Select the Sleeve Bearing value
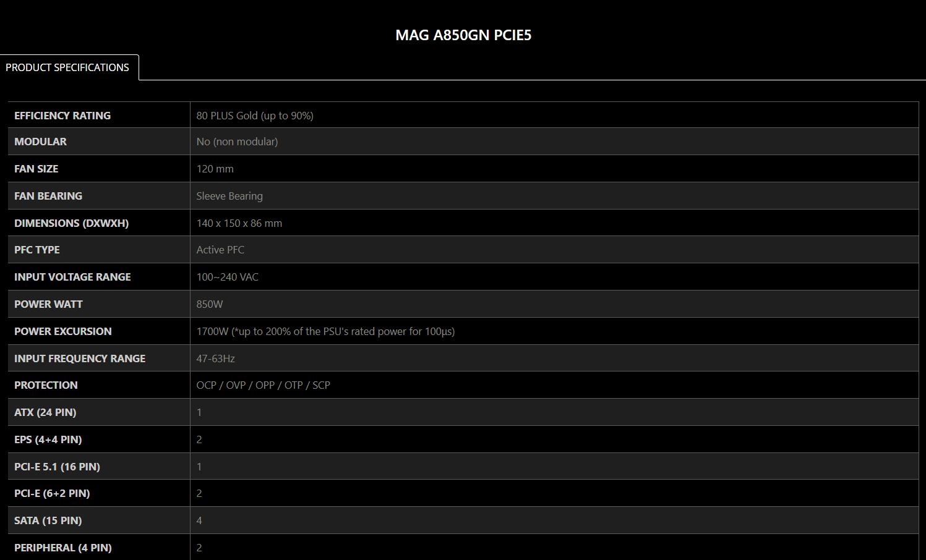926x560 pixels. point(229,196)
